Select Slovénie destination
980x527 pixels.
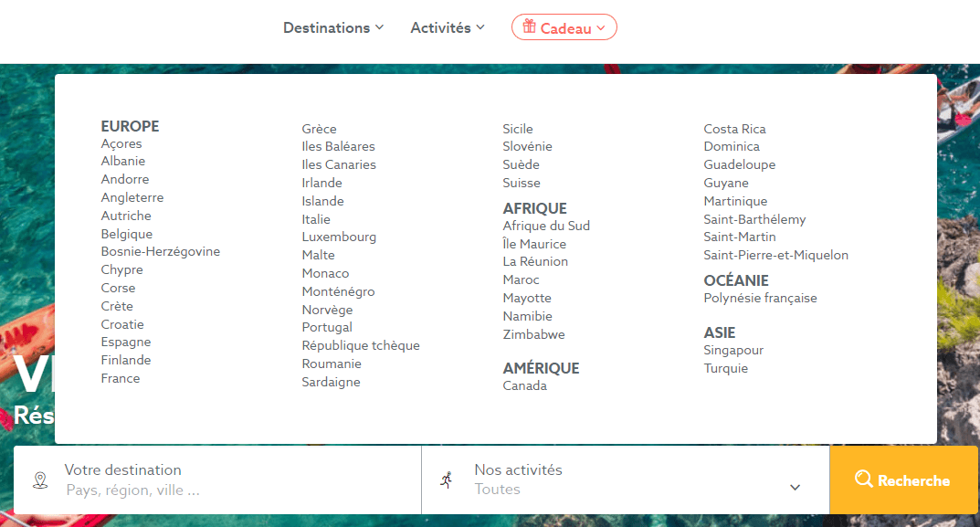(x=528, y=146)
